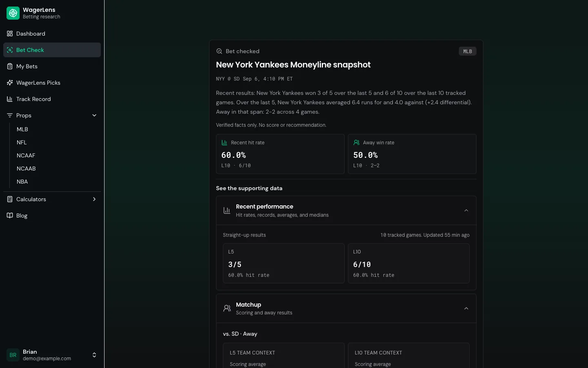Screen dimensions: 588x368
Task: Click the L5 3/5 results card
Action: click(x=284, y=263)
